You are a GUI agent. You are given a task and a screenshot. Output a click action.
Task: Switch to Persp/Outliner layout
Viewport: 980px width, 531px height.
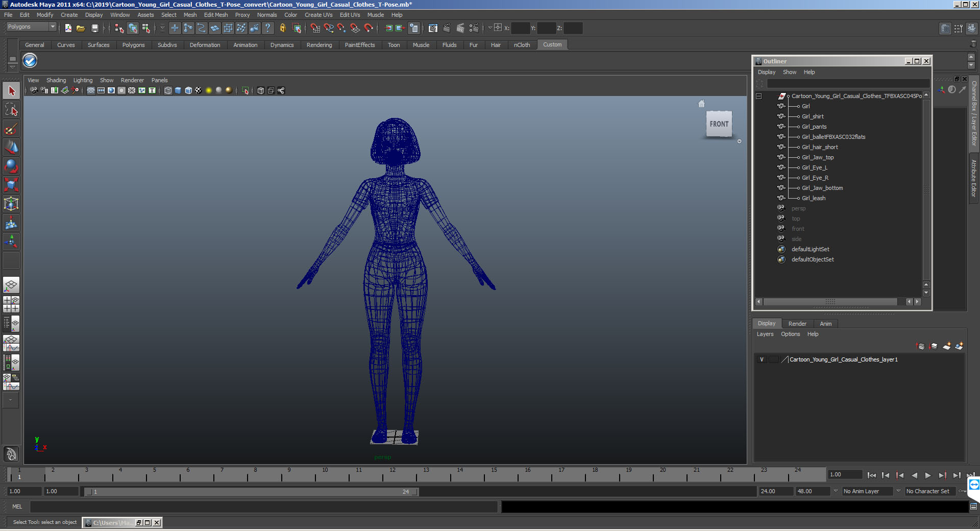pyautogui.click(x=11, y=324)
